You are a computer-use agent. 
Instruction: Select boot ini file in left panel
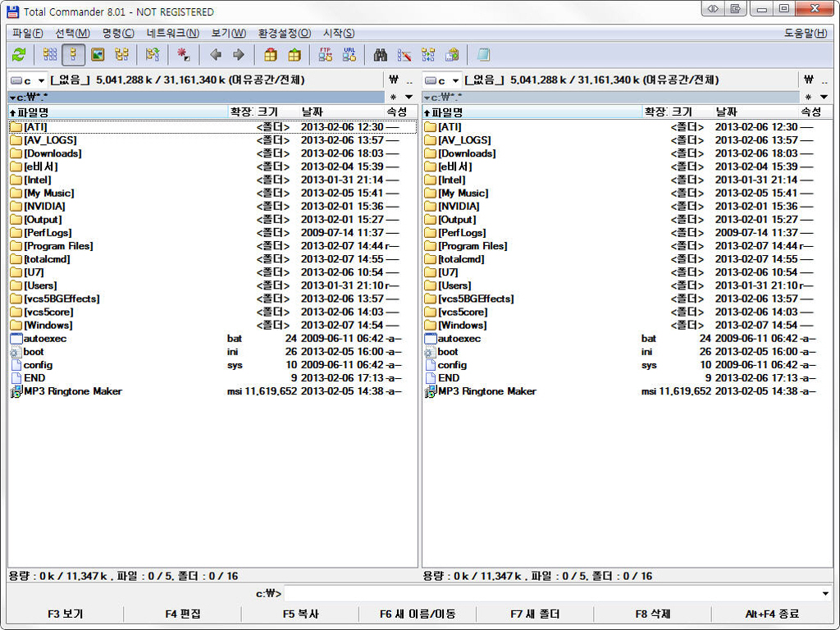(x=212, y=351)
